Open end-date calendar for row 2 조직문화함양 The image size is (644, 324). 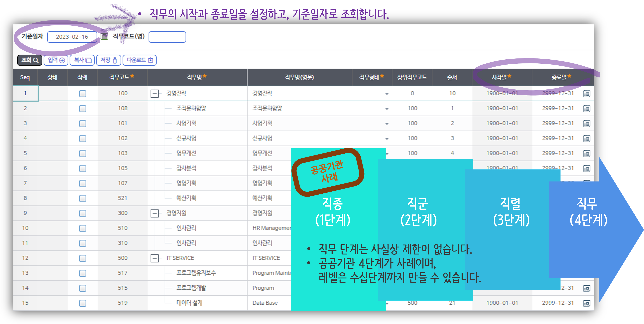586,108
